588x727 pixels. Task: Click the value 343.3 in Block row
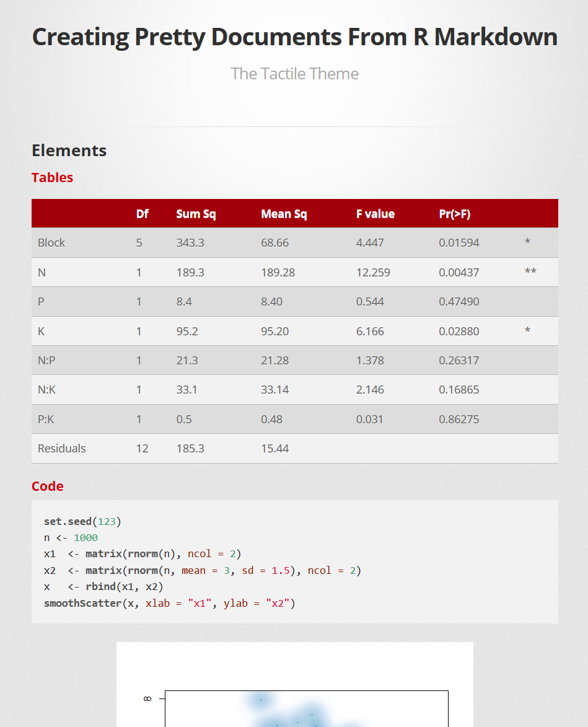pos(190,242)
